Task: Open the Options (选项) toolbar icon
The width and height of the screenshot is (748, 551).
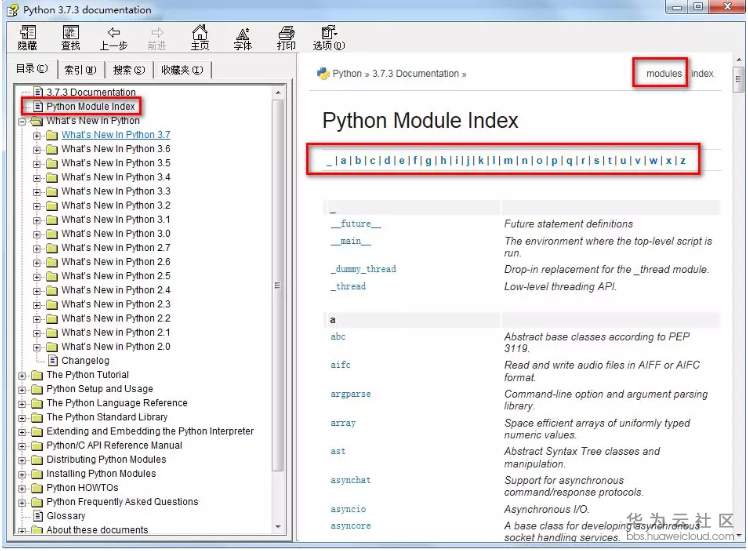Action: tap(329, 38)
